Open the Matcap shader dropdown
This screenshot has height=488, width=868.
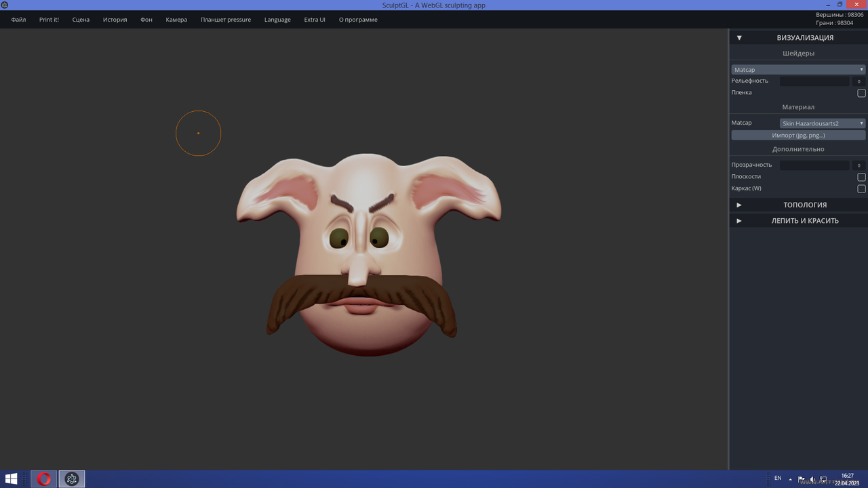pos(798,69)
